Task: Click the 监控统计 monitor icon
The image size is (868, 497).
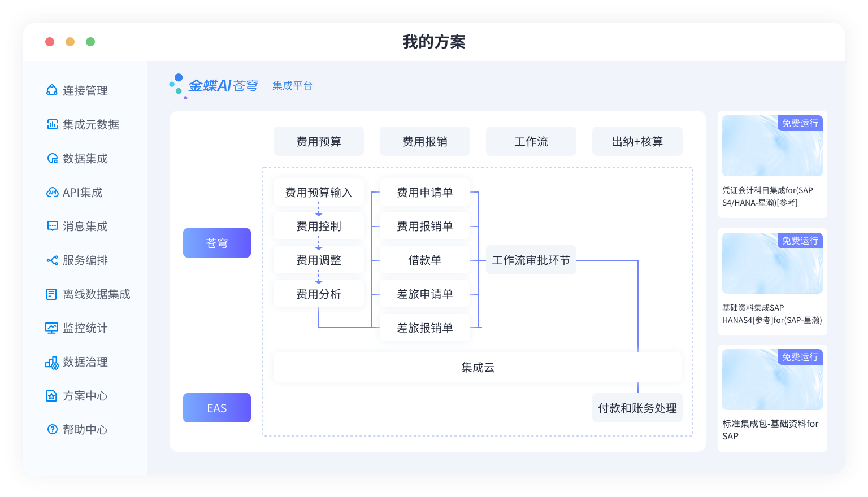Action: pyautogui.click(x=51, y=328)
